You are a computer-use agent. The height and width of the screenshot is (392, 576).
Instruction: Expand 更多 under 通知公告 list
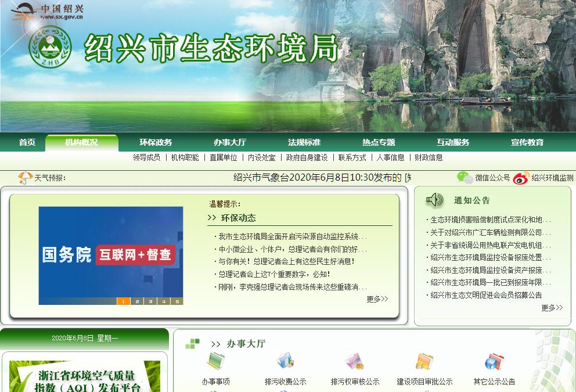coord(552,308)
